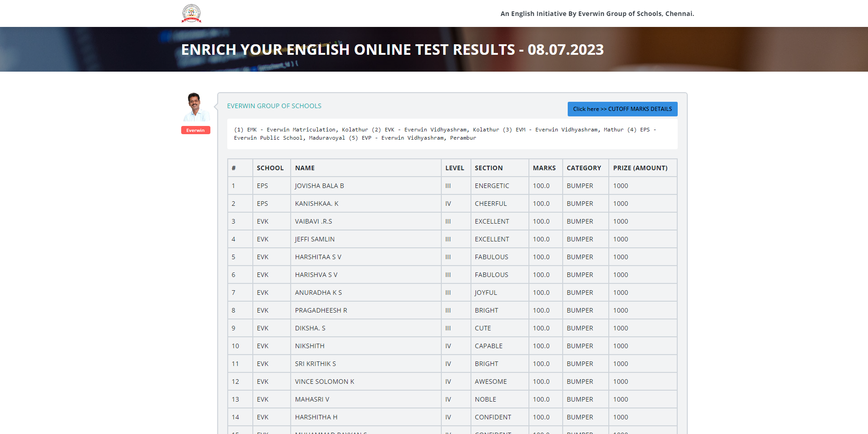
Task: Click prize 1000 in Jeffi Samlin's row
Action: coord(621,239)
